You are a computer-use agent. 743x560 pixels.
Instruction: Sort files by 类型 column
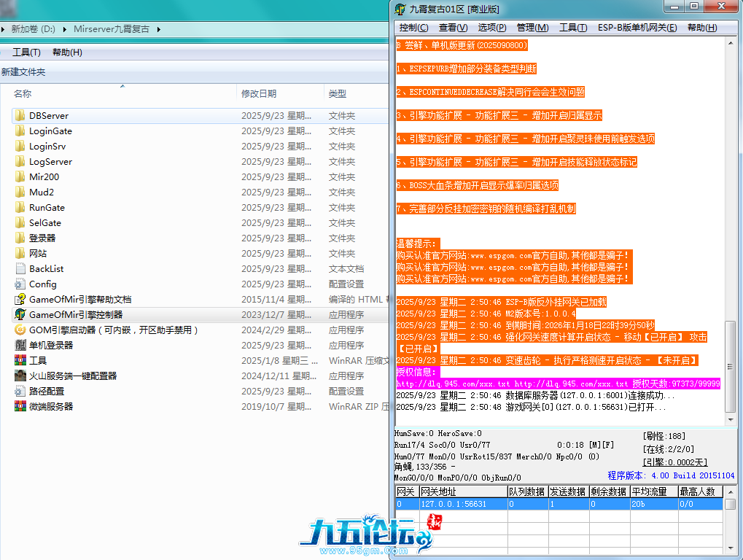click(338, 94)
